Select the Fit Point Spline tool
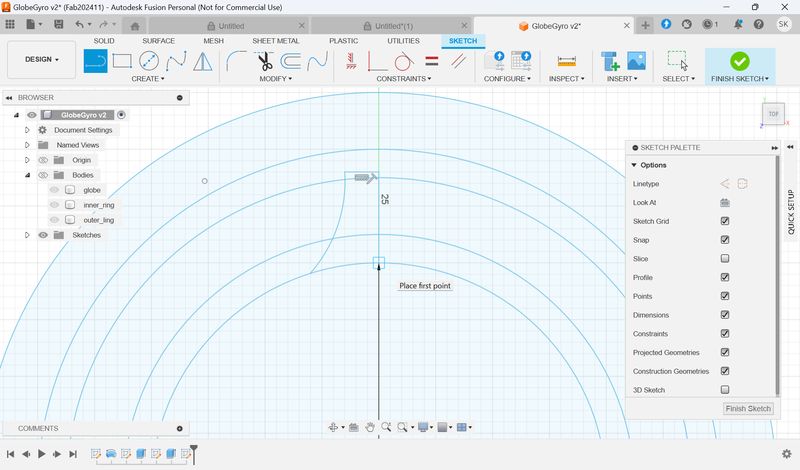The image size is (800, 470). tap(176, 61)
